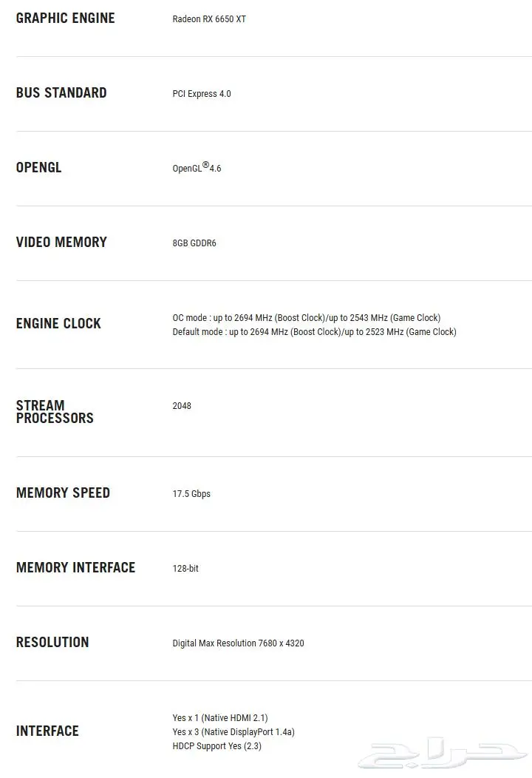
Task: Click the OpenGL 4.6 value
Action: click(x=197, y=168)
